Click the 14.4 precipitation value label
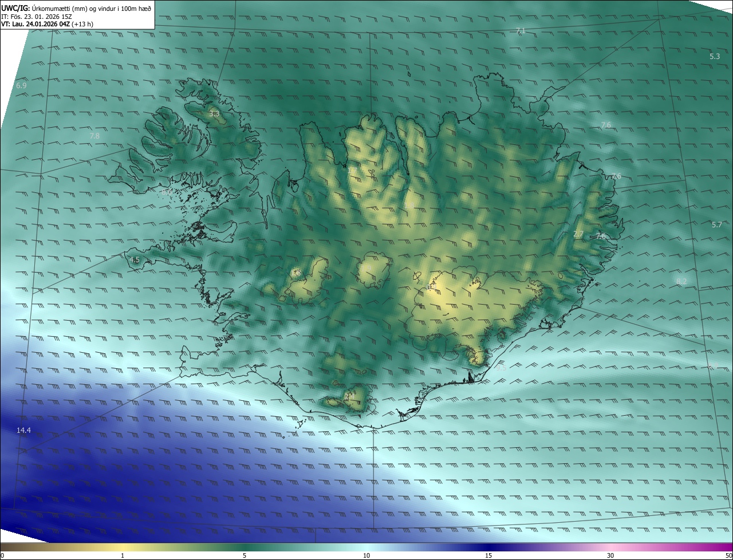 coord(23,430)
